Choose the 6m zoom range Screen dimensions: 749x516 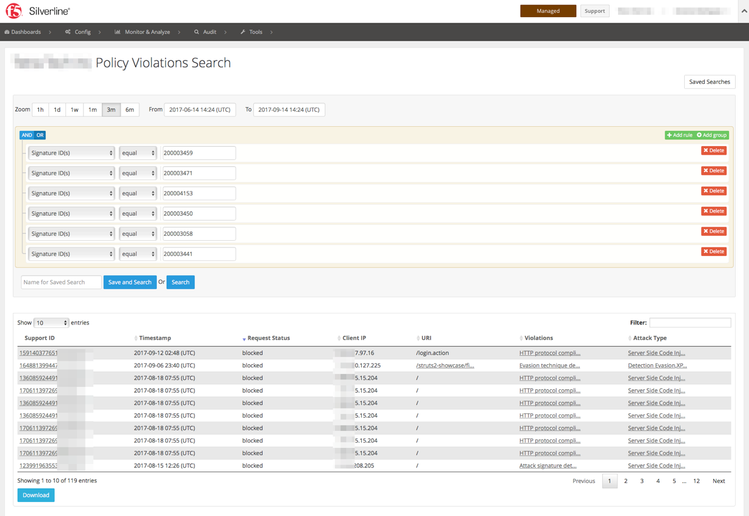129,109
